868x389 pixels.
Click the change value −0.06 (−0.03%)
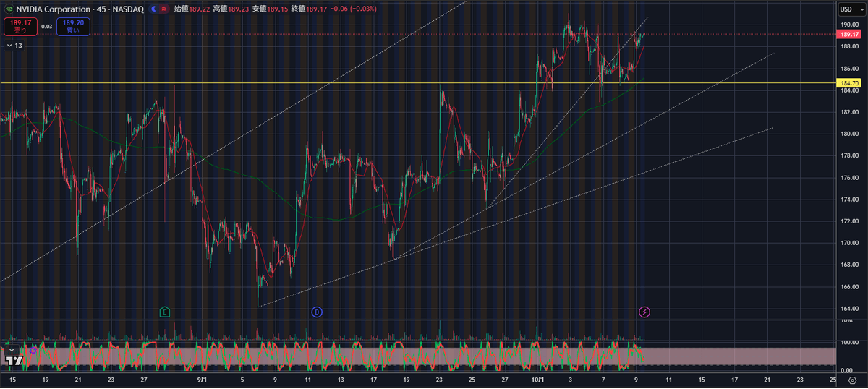(352, 9)
